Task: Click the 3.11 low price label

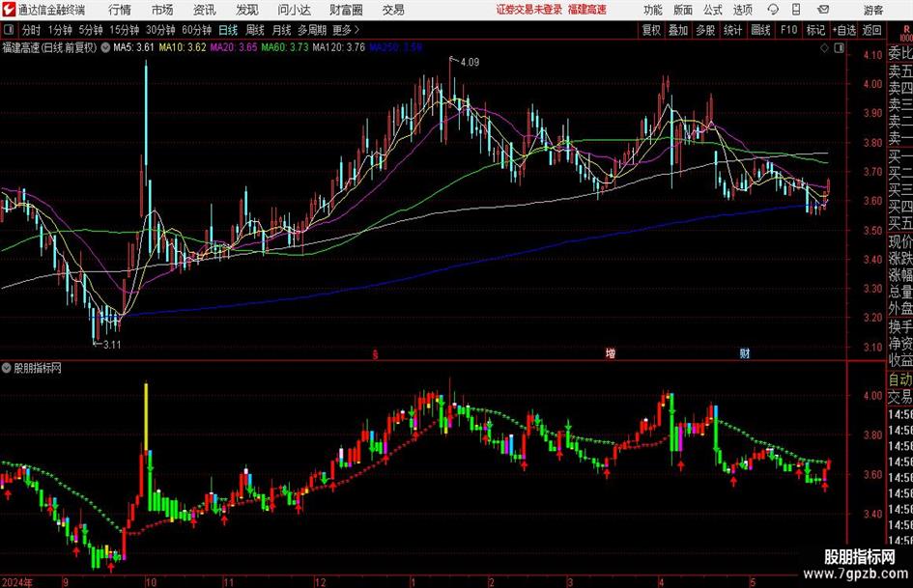Action: [x=112, y=345]
